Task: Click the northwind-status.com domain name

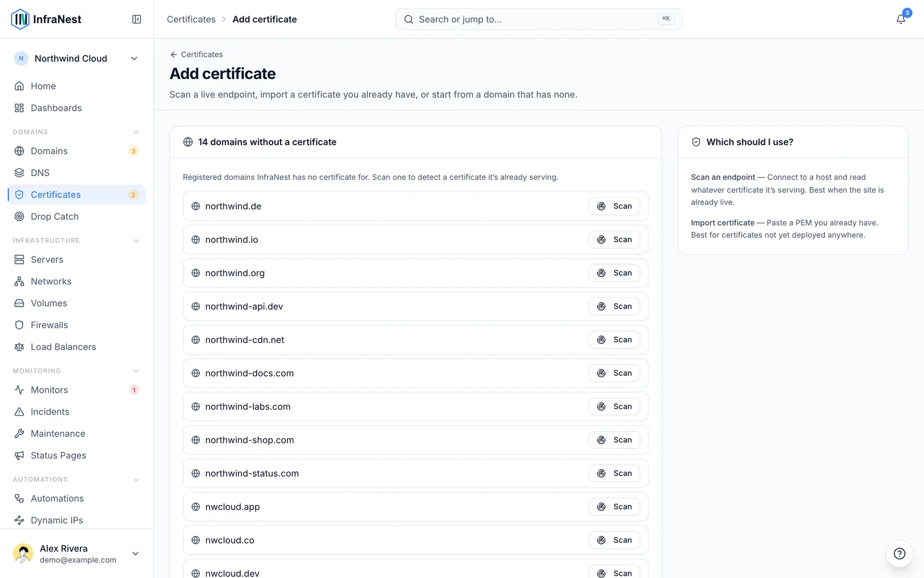Action: (x=252, y=473)
